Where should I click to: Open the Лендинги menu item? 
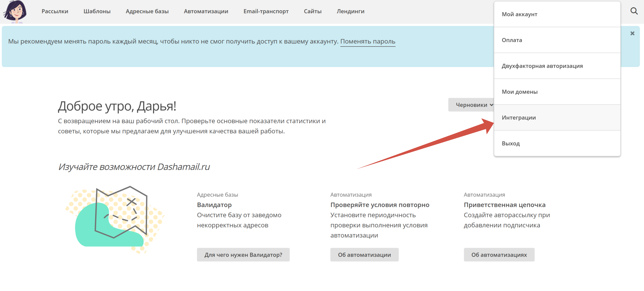[350, 11]
